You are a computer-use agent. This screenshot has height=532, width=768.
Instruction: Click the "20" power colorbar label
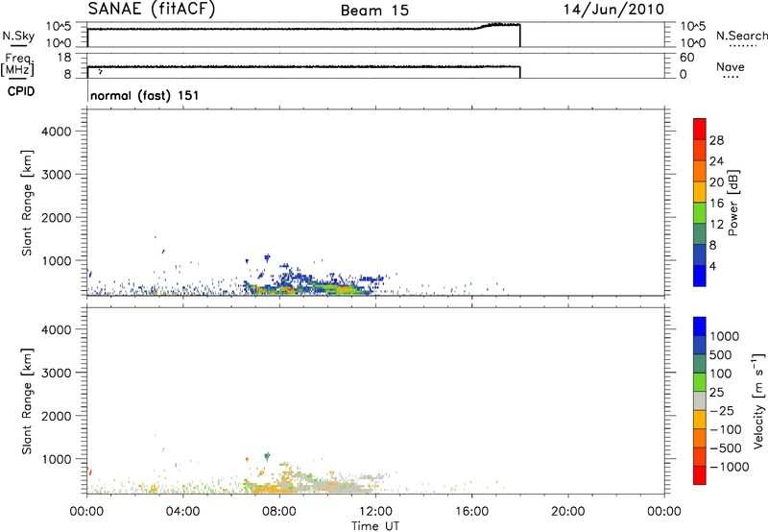coord(716,182)
